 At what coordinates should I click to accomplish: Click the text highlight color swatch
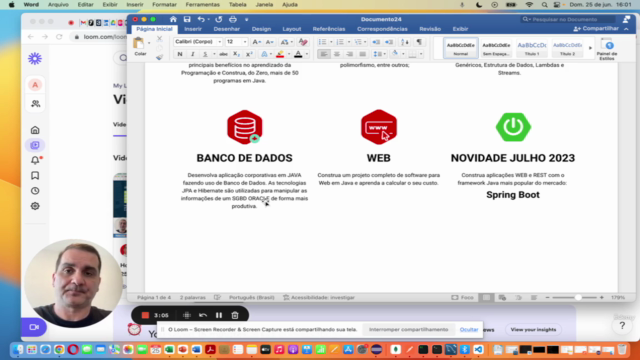(x=280, y=54)
